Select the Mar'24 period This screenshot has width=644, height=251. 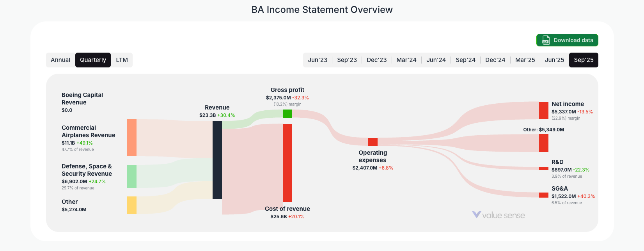pos(406,60)
